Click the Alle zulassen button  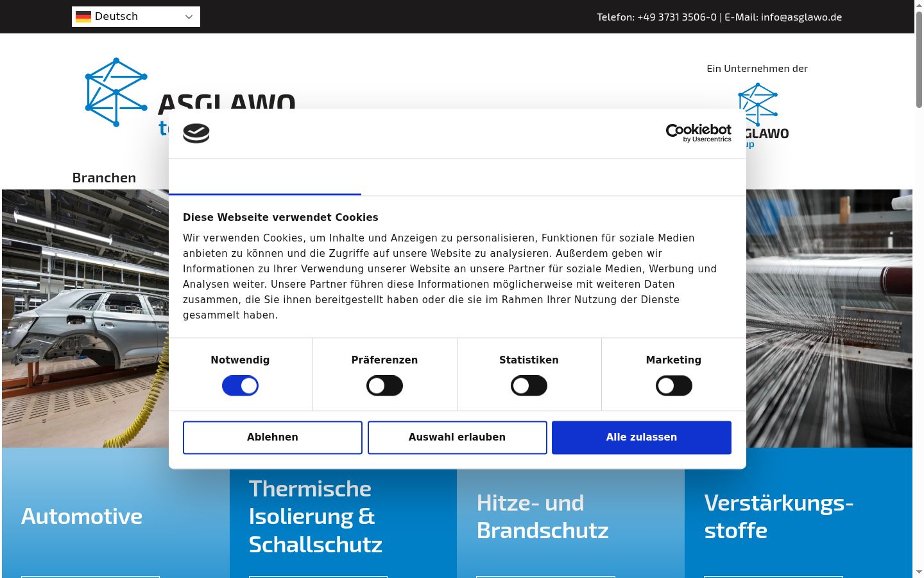(642, 437)
